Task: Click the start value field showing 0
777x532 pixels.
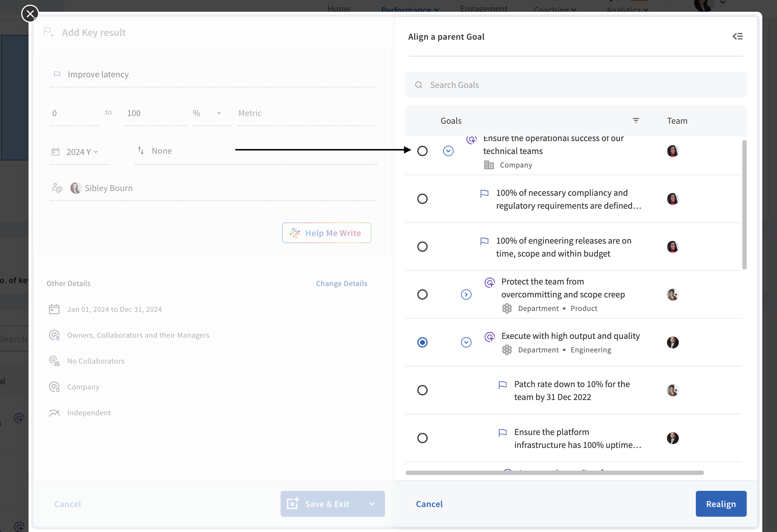Action: (74, 113)
